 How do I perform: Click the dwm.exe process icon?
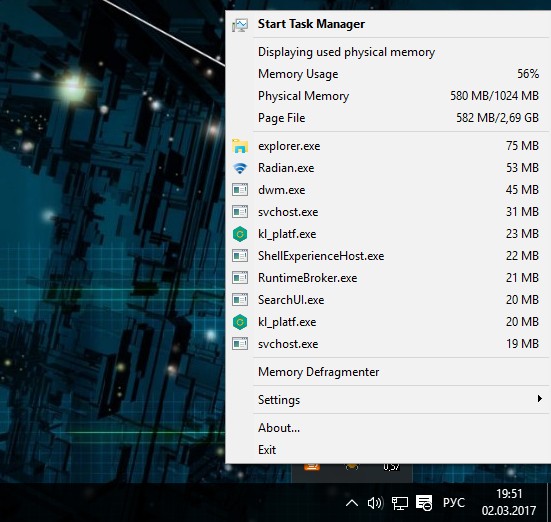[240, 190]
